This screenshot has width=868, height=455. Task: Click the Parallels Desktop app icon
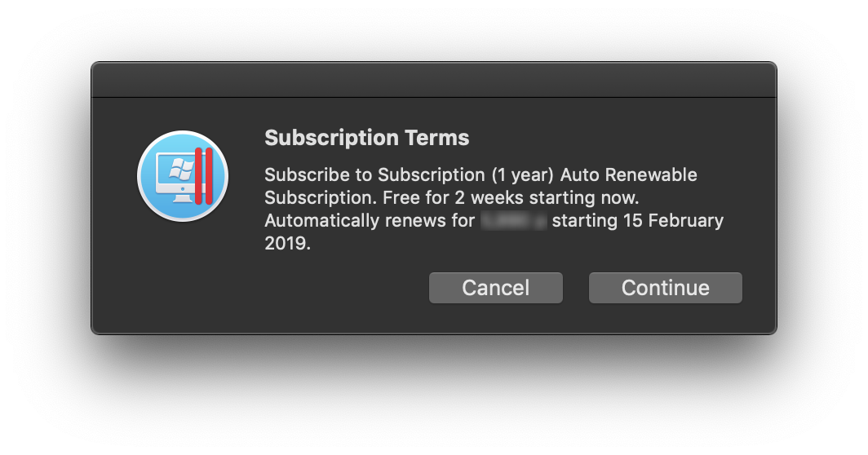point(183,176)
